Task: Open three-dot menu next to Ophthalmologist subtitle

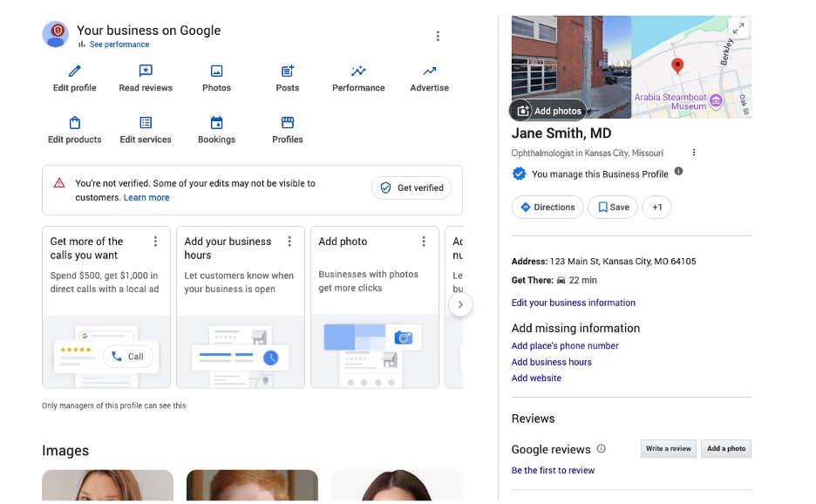Action: pos(694,153)
